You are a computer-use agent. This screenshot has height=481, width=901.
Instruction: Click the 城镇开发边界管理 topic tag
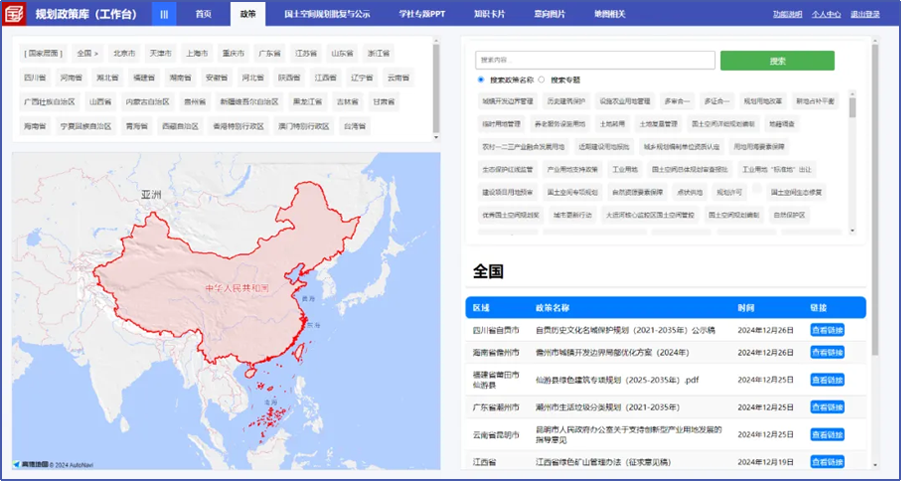pyautogui.click(x=508, y=101)
